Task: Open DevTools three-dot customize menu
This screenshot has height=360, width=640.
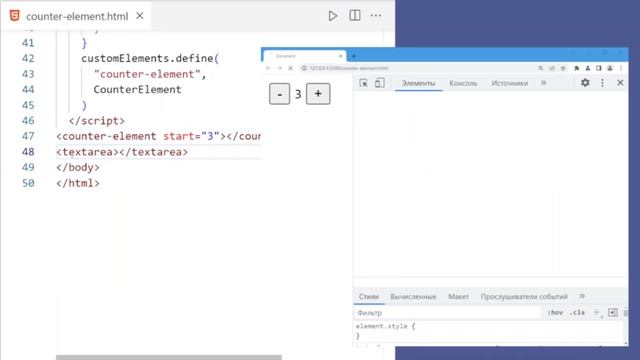Action: (x=602, y=83)
